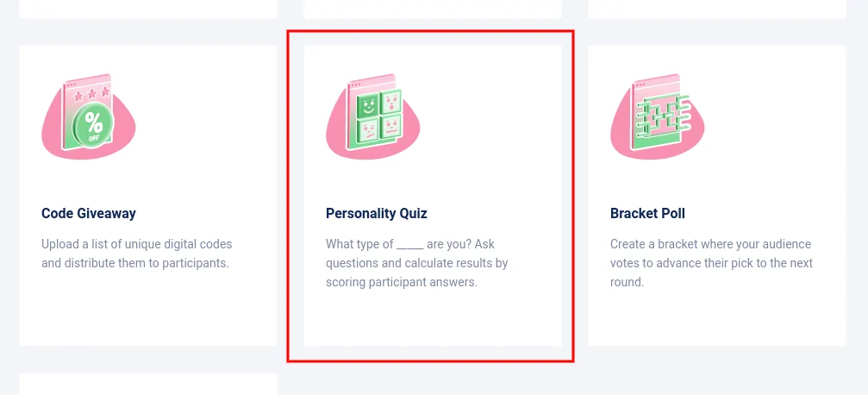The width and height of the screenshot is (868, 395).
Task: Select the blank space below Code Giveaway description
Action: [148, 310]
